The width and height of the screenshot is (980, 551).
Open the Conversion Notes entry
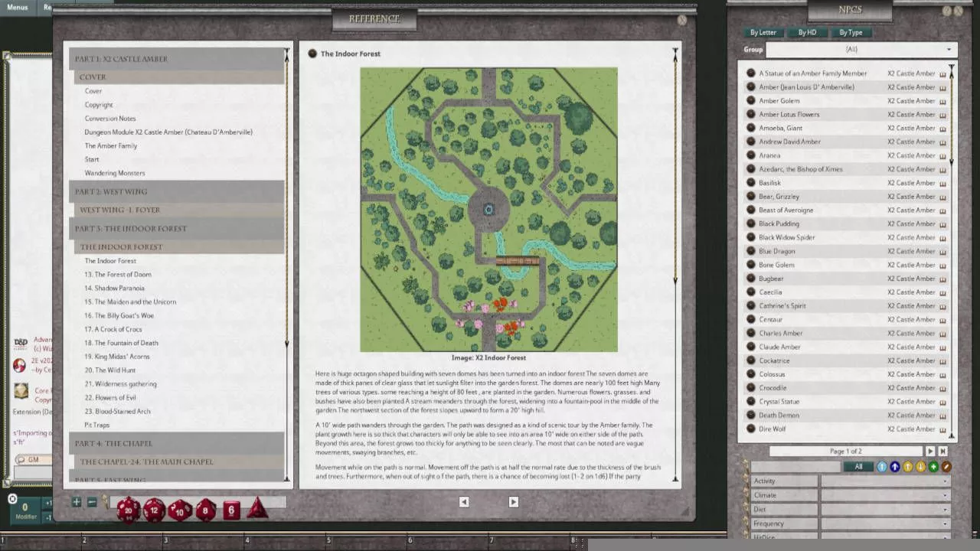pos(110,119)
